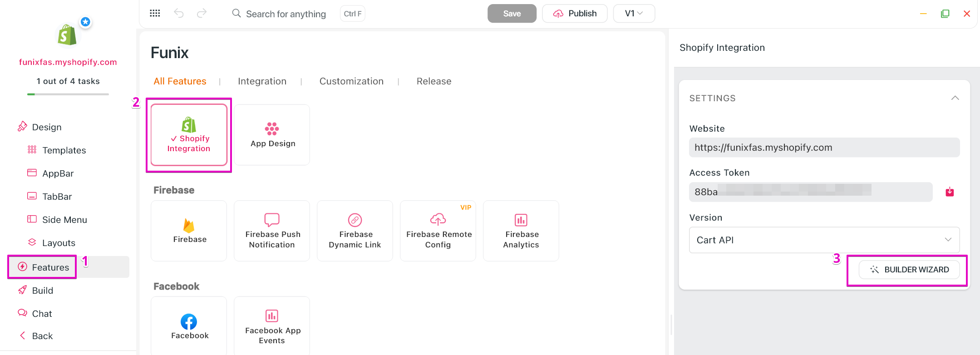Open the Firebase feature card

[x=189, y=231]
